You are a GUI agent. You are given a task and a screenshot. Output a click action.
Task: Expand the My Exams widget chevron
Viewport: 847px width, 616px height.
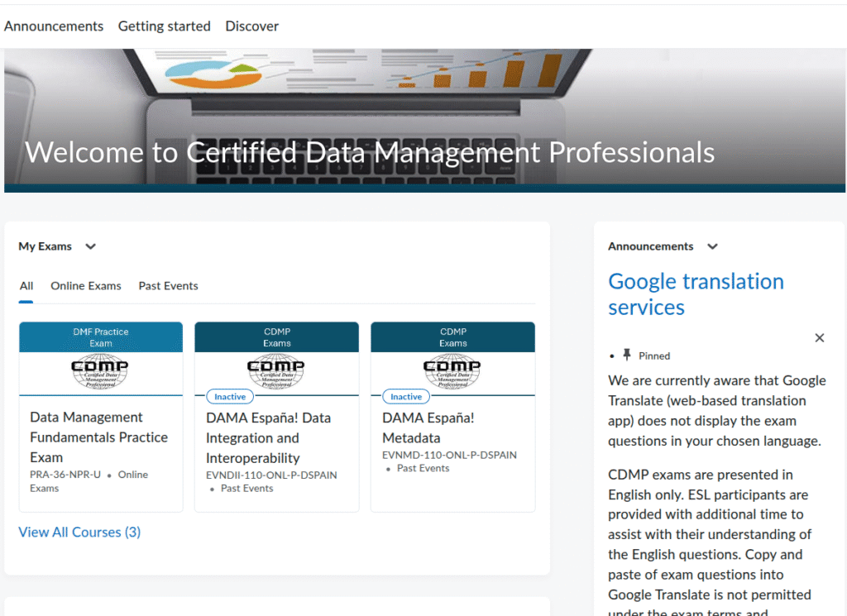91,246
